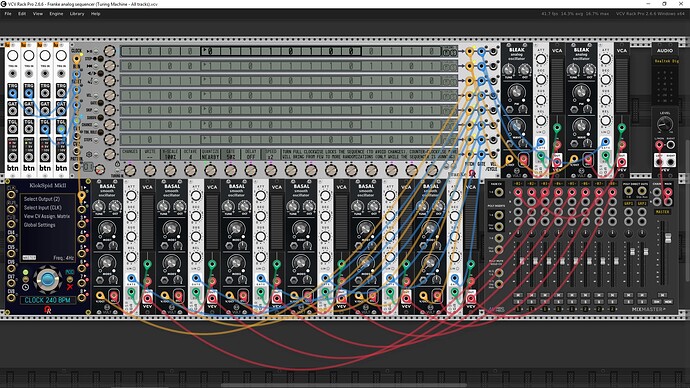
Task: Click the red X cancel button on KlokSpid
Action: coord(70,287)
